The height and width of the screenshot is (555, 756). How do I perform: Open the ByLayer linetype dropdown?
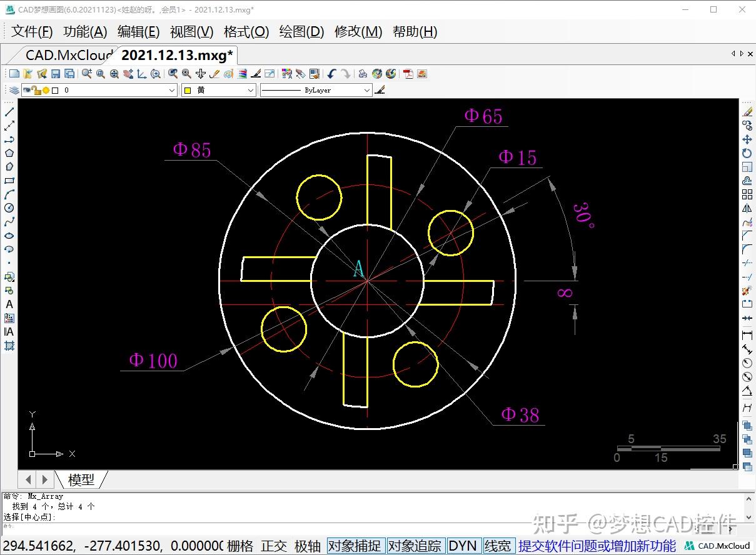tap(316, 90)
